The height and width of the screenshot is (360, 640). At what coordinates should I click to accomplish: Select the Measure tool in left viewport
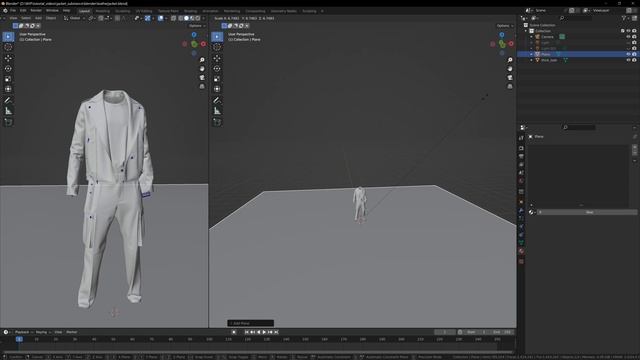click(x=8, y=111)
